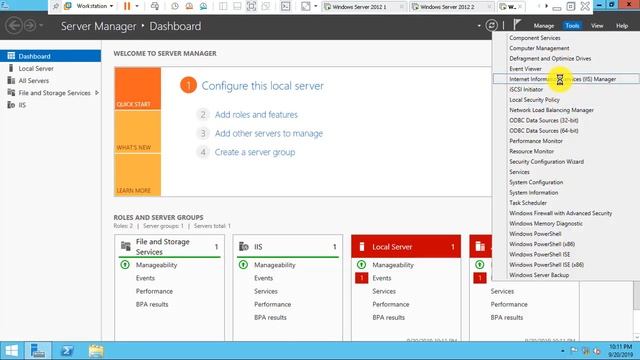
Task: Open the Workstation dropdown menu
Action: click(95, 6)
